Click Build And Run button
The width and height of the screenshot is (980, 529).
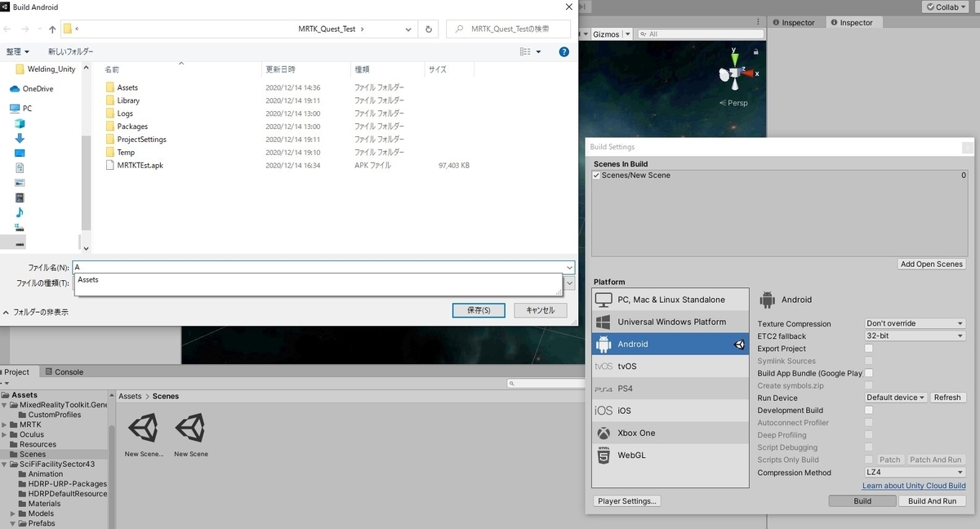coord(932,501)
